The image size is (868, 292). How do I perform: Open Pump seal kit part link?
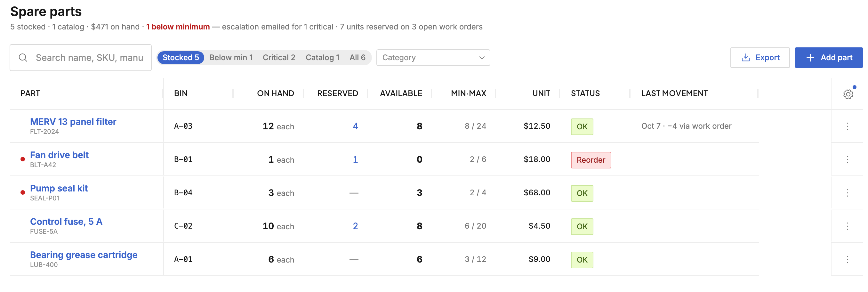tap(59, 189)
